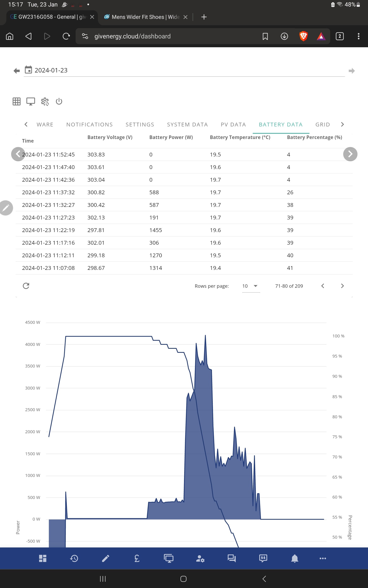Click the Brave shield icon
The width and height of the screenshot is (368, 588).
click(303, 36)
